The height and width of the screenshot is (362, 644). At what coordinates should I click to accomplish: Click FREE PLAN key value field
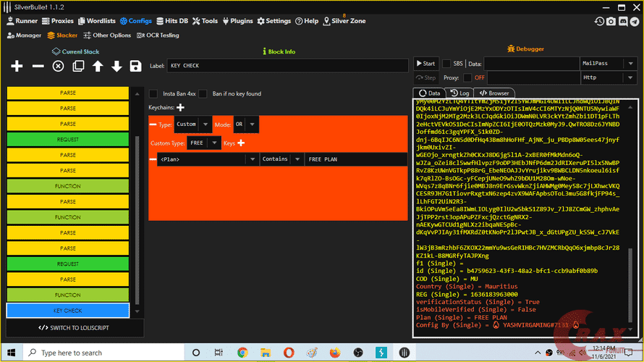point(356,159)
